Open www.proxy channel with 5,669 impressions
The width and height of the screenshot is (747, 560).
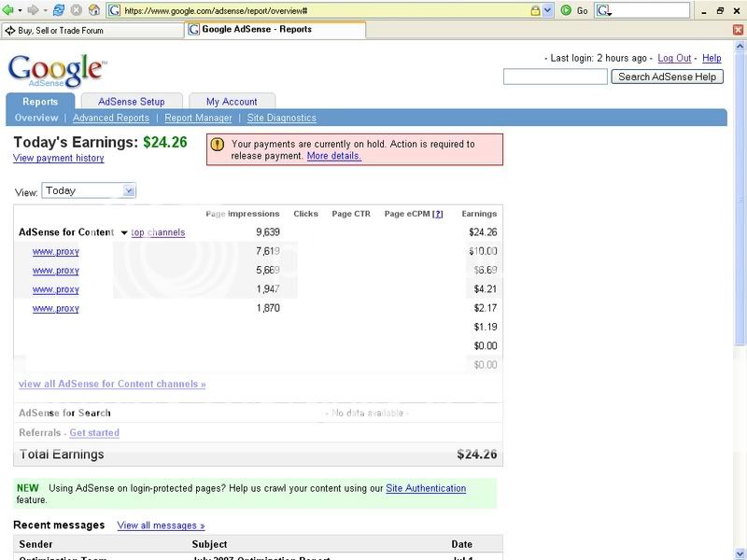coord(56,271)
